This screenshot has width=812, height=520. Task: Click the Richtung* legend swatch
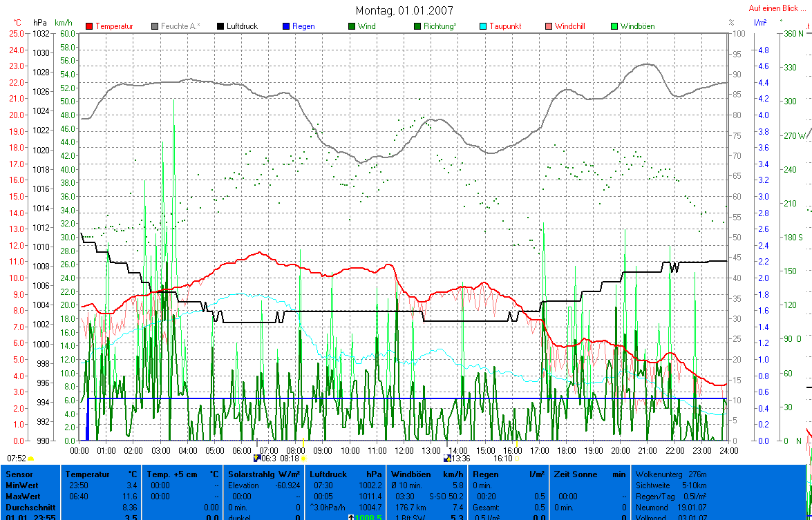coord(417,26)
